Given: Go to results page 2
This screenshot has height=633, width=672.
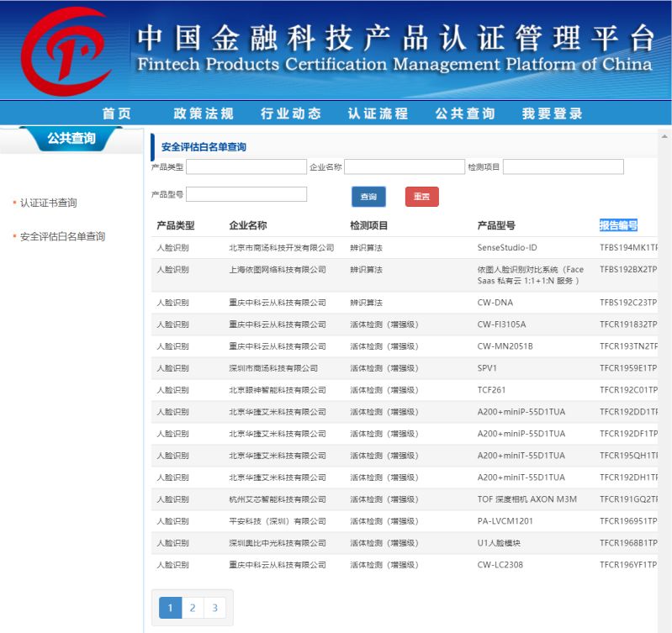Looking at the screenshot, I should tap(193, 607).
